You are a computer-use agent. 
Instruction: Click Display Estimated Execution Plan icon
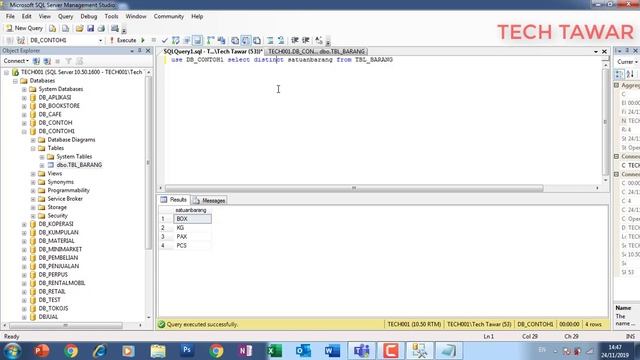tap(176, 40)
